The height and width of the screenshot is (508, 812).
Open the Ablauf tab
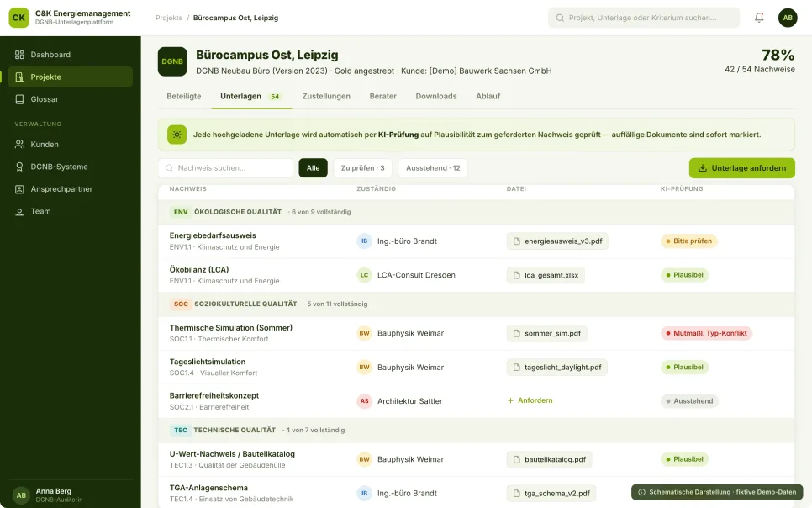pos(488,96)
